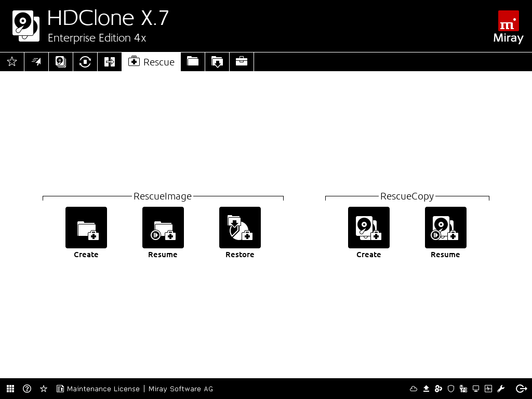Open the apps grid menu
Image resolution: width=532 pixels, height=399 pixels.
click(10, 389)
